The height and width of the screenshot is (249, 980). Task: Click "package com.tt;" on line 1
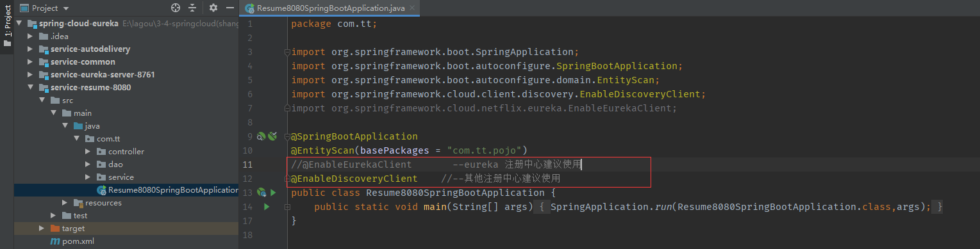tap(334, 24)
